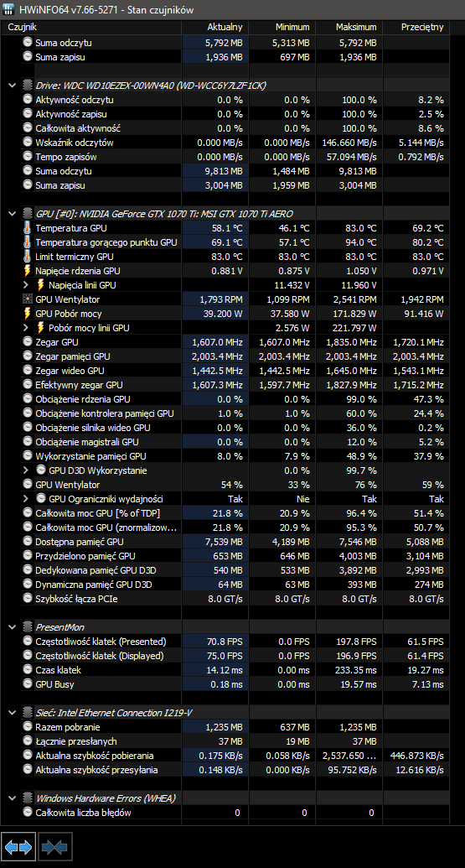Click the collapse arrows button at bottom
The image size is (465, 868).
[54, 848]
